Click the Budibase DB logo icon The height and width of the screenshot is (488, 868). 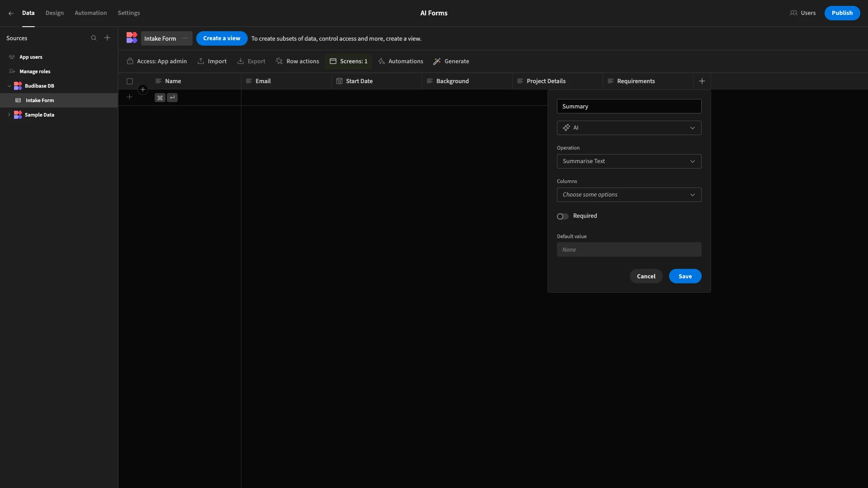[18, 86]
